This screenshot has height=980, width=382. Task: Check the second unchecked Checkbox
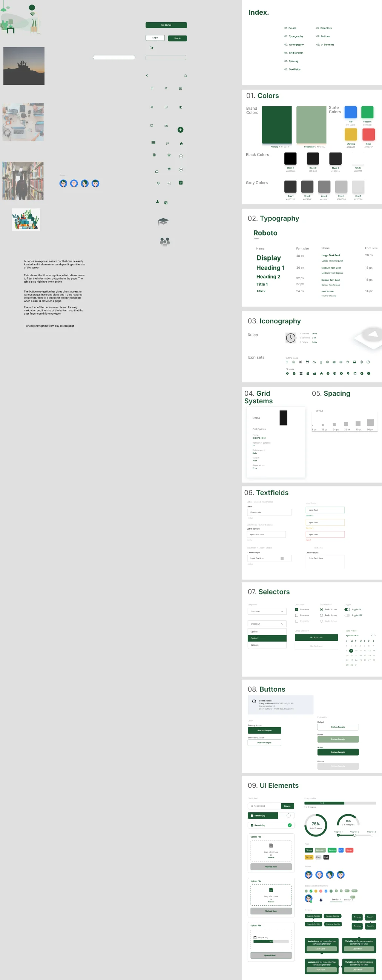pos(297,615)
